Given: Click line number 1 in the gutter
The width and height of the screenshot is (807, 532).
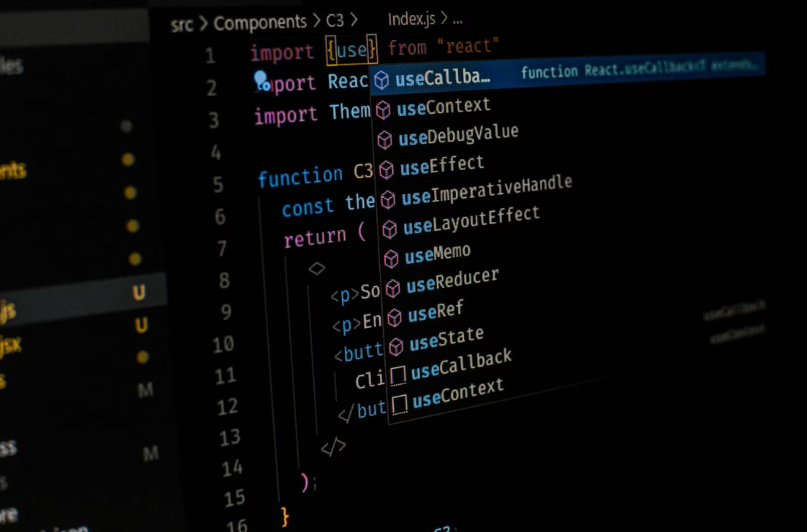Looking at the screenshot, I should tap(210, 55).
